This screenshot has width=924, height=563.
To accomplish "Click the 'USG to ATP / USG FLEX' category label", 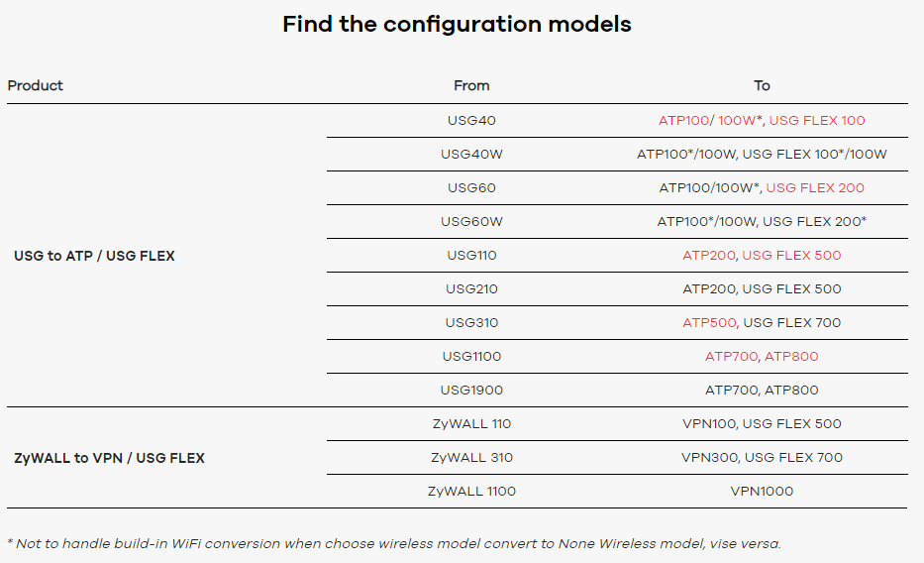I will 94,256.
